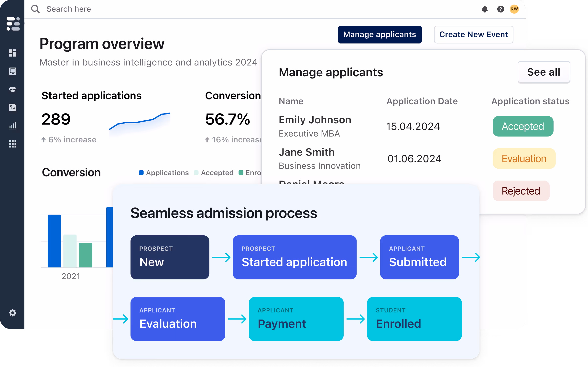The height and width of the screenshot is (367, 588).
Task: Open settings gear icon
Action: (13, 313)
